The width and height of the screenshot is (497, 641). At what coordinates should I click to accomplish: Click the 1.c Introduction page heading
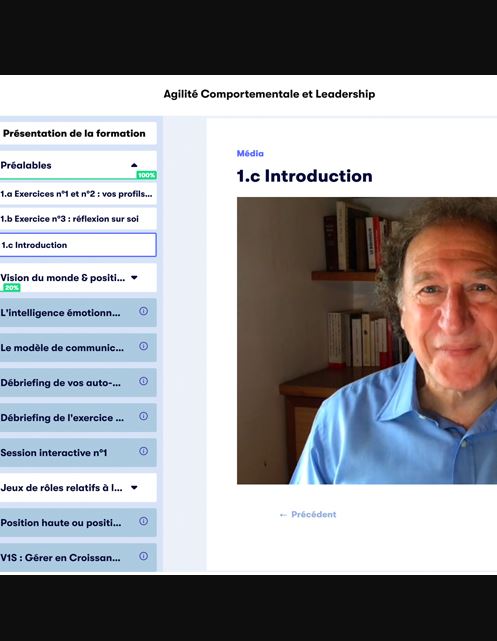[304, 176]
